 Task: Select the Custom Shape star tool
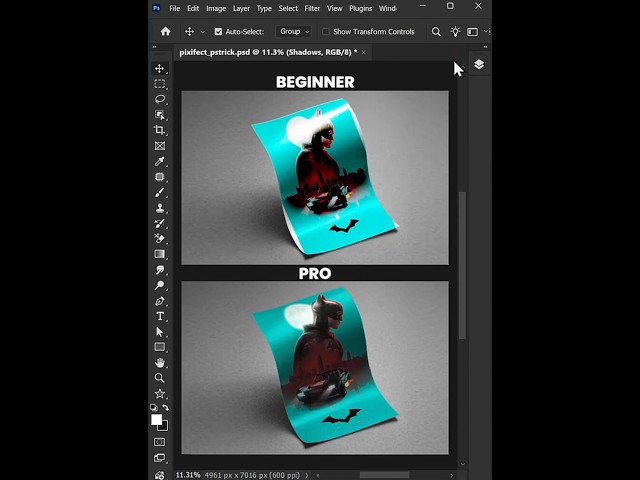pyautogui.click(x=160, y=393)
